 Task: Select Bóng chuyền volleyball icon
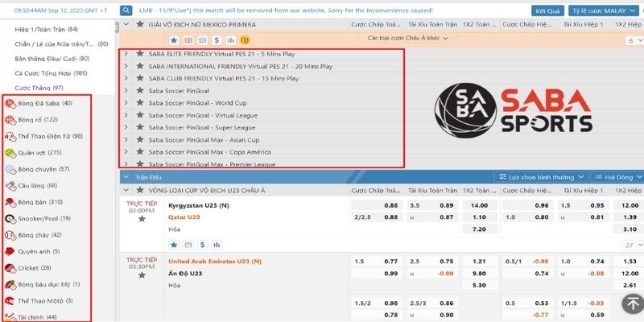pos(10,170)
